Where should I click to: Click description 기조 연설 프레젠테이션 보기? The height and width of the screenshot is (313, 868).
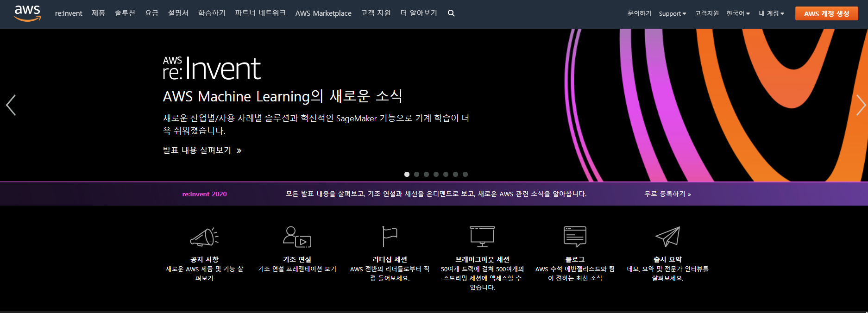point(297,269)
